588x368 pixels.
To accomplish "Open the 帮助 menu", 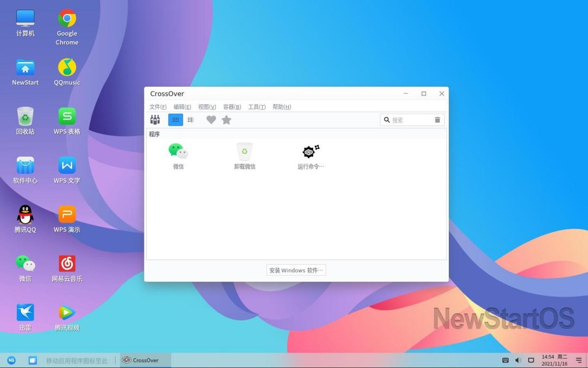I will pos(281,106).
